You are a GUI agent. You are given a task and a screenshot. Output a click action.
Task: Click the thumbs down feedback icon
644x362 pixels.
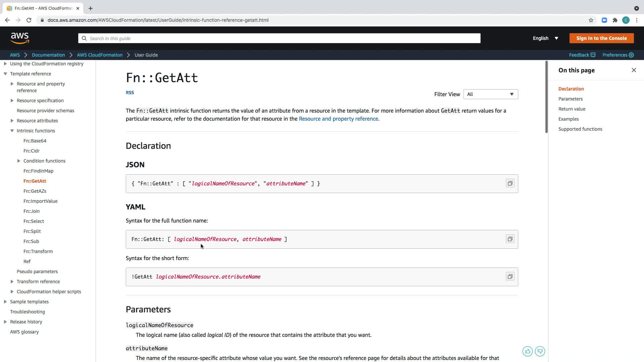540,351
